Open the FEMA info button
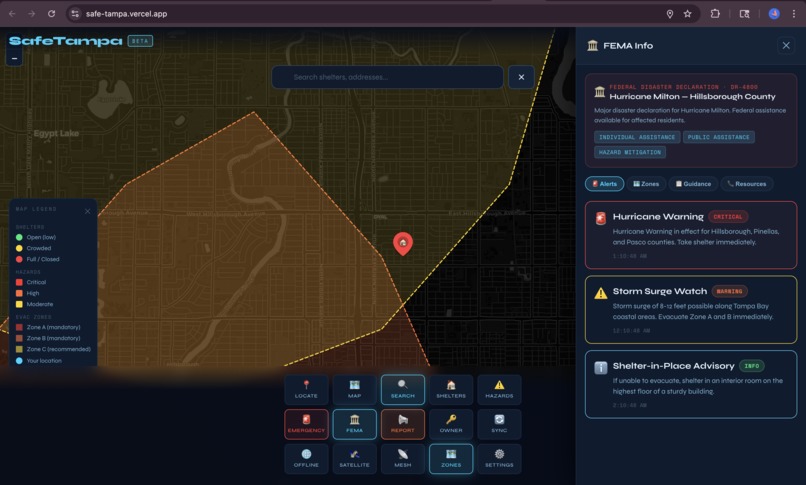This screenshot has height=485, width=806. click(x=354, y=424)
